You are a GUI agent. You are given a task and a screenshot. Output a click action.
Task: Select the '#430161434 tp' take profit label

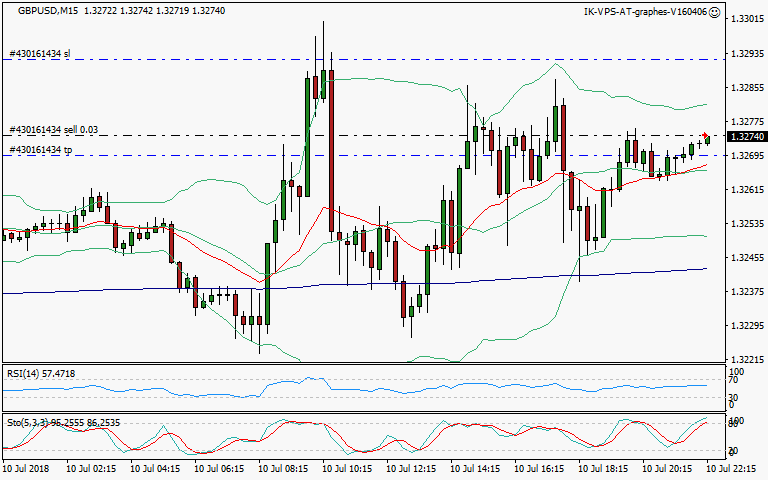[41, 150]
